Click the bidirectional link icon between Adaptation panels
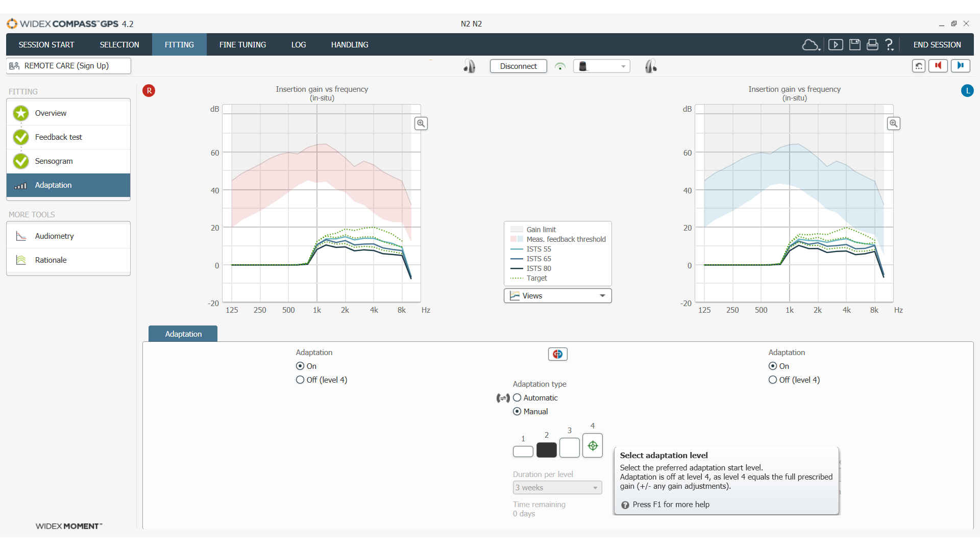This screenshot has height=551, width=980. tap(557, 354)
